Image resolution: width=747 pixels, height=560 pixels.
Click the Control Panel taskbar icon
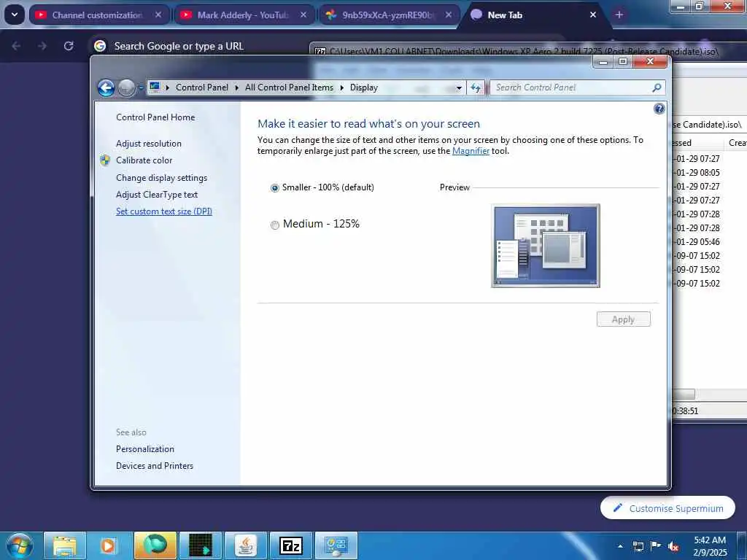pyautogui.click(x=336, y=545)
